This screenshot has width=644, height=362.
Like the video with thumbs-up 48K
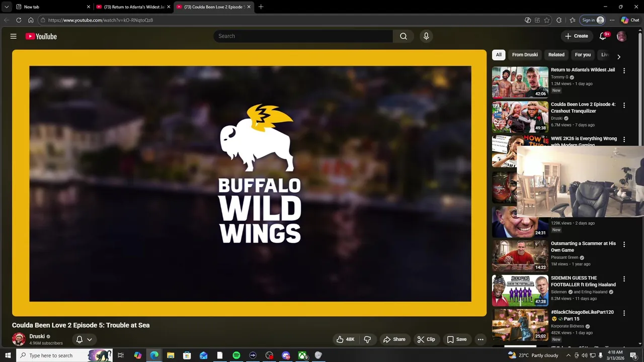click(345, 339)
